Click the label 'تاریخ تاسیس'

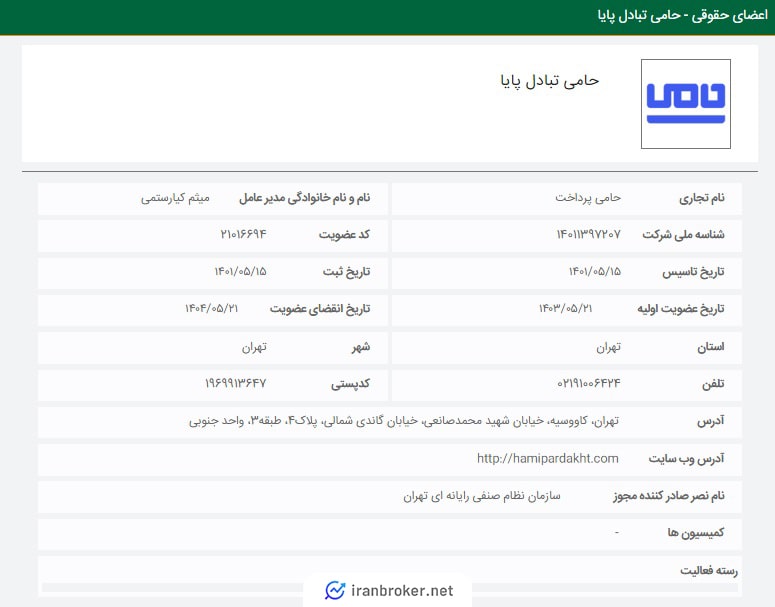point(693,272)
